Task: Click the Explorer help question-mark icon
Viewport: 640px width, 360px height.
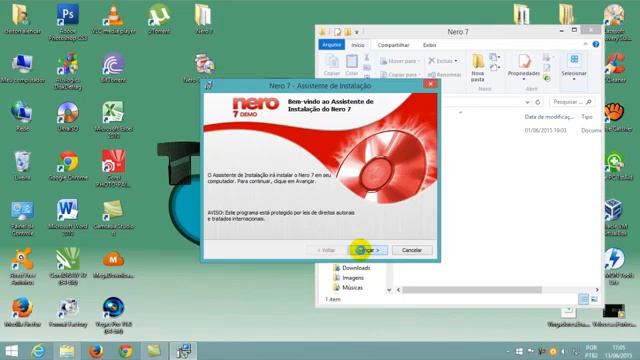Action: tap(596, 44)
